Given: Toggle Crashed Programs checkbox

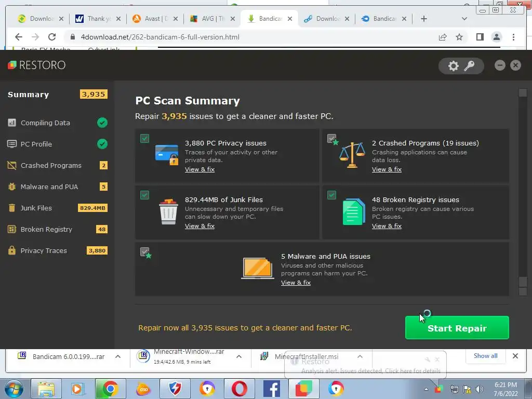Looking at the screenshot, I should 331,138.
